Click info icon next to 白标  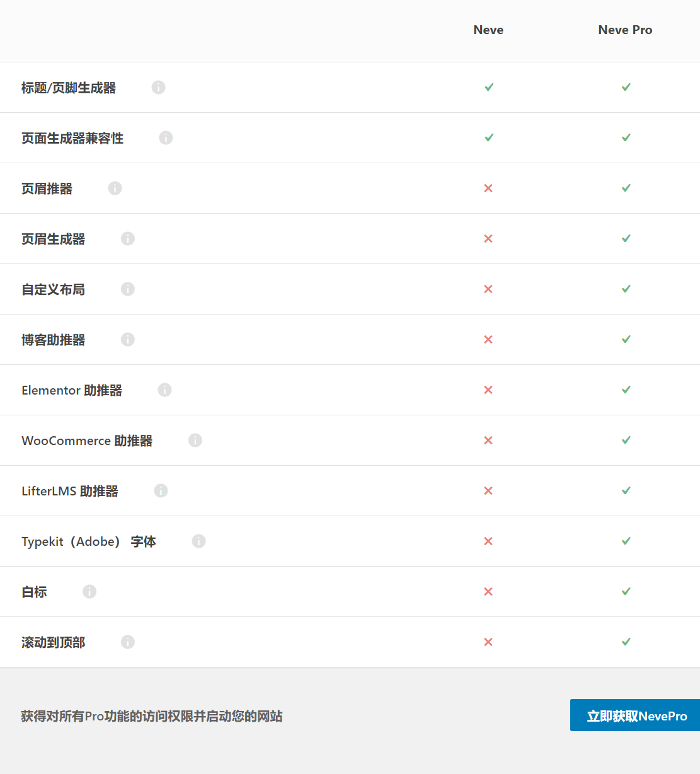(89, 591)
